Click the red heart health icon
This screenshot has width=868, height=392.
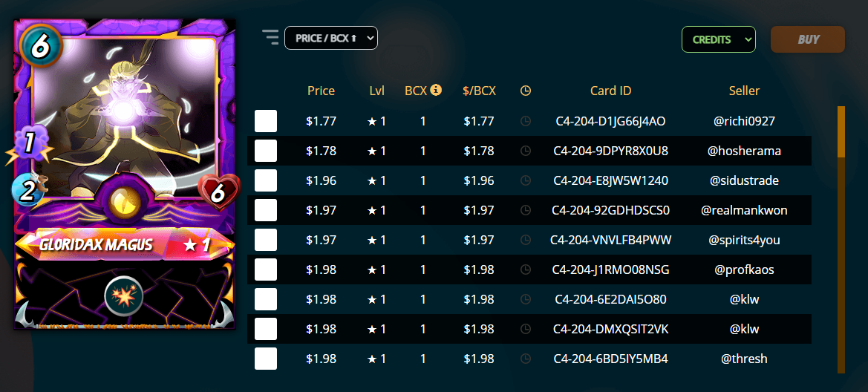point(220,192)
